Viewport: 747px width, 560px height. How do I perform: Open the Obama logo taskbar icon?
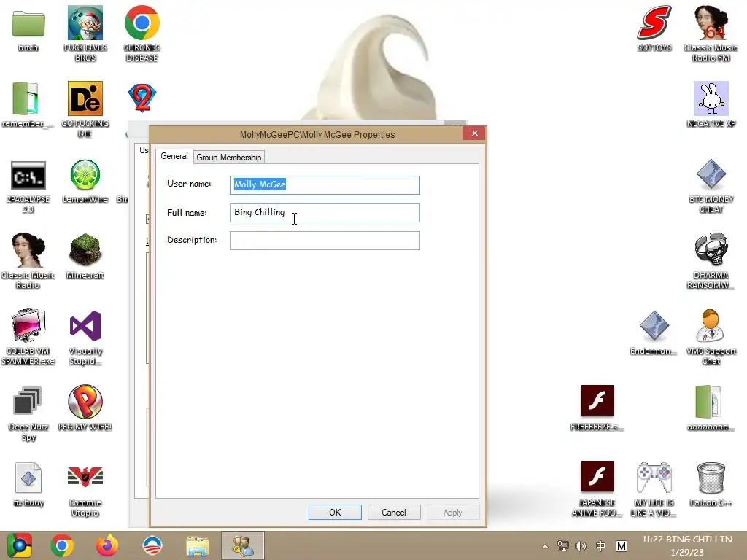tap(152, 545)
